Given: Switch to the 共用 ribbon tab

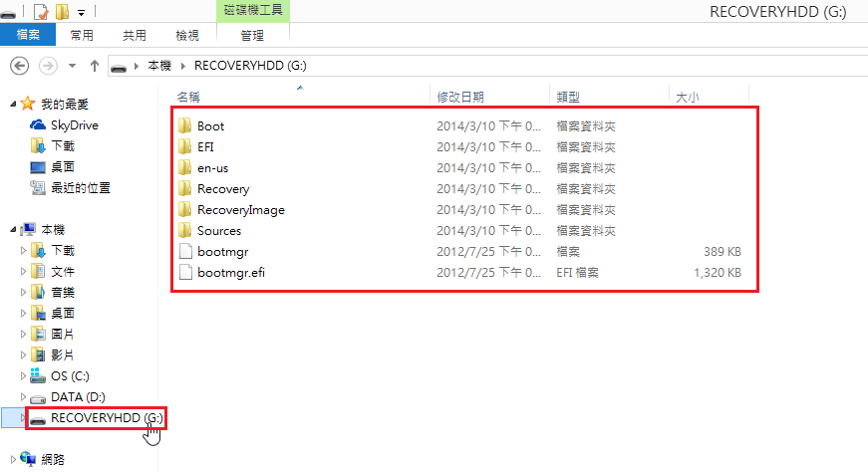Looking at the screenshot, I should click(x=135, y=35).
